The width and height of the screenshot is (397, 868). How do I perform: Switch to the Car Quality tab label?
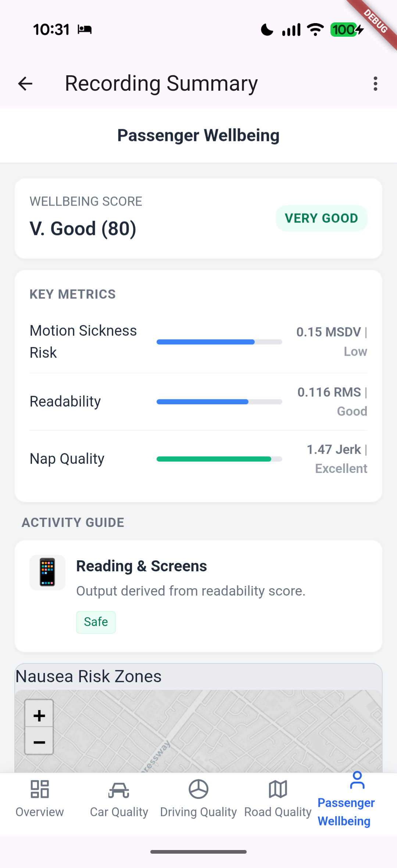tap(119, 812)
